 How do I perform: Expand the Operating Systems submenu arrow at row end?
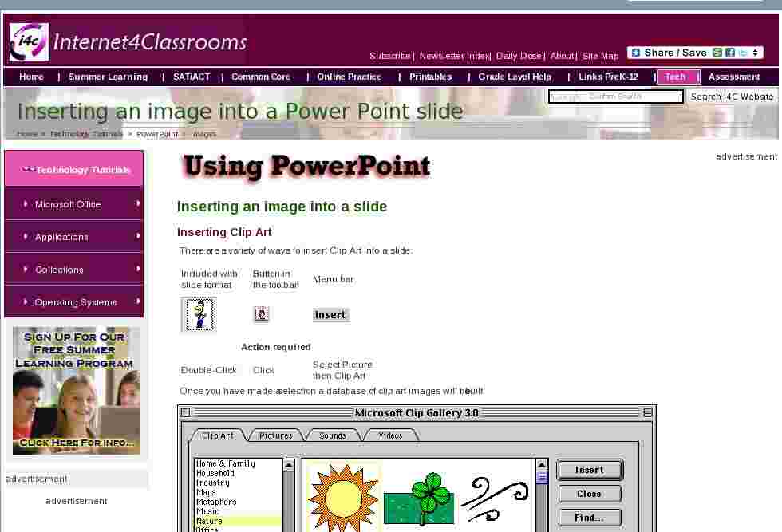[x=138, y=301]
